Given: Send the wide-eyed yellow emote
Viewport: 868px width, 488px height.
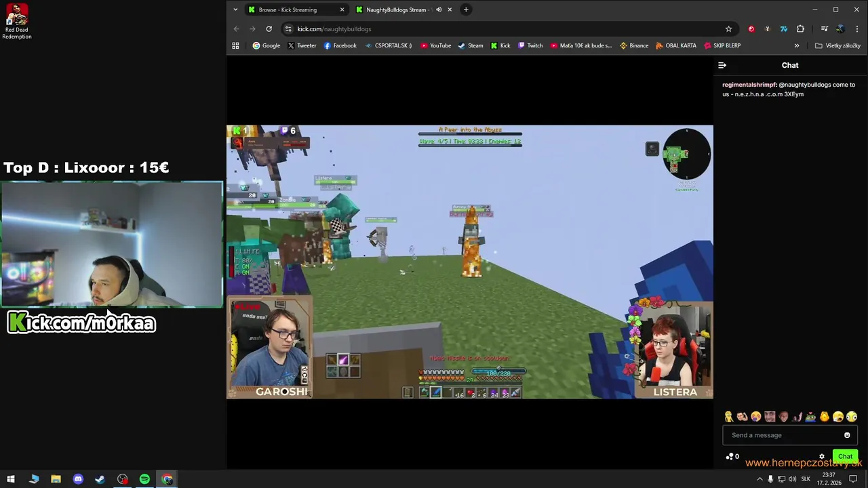Looking at the screenshot, I should 852,417.
